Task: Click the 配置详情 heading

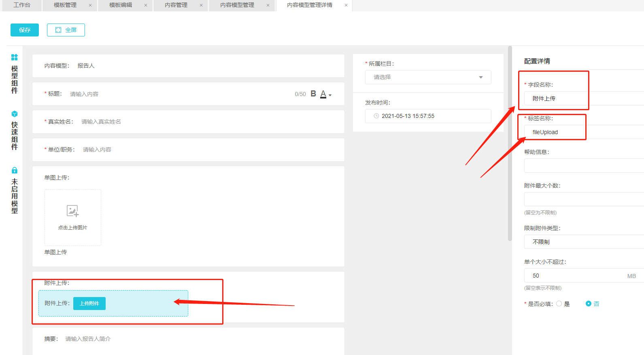Action: click(537, 61)
